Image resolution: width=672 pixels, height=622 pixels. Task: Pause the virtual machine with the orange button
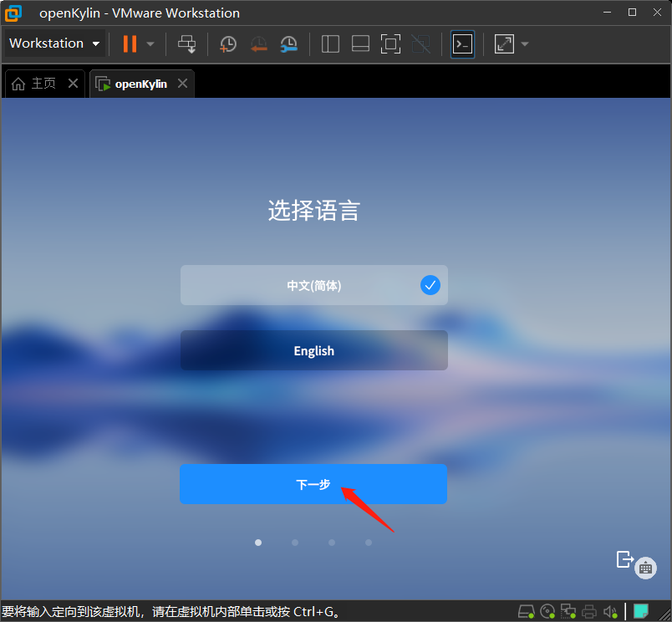click(130, 43)
